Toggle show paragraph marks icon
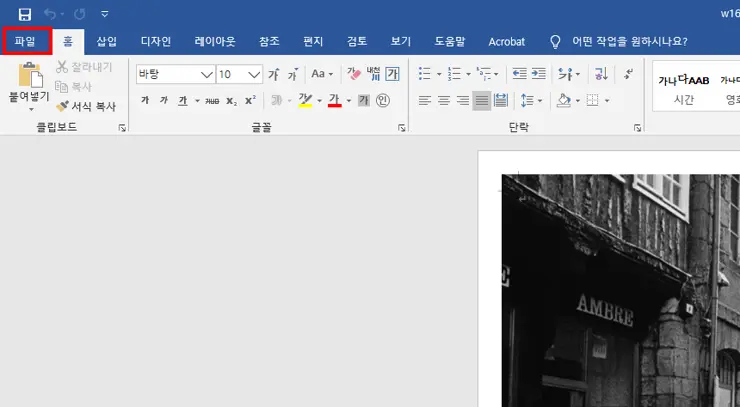740x407 pixels. click(x=628, y=74)
